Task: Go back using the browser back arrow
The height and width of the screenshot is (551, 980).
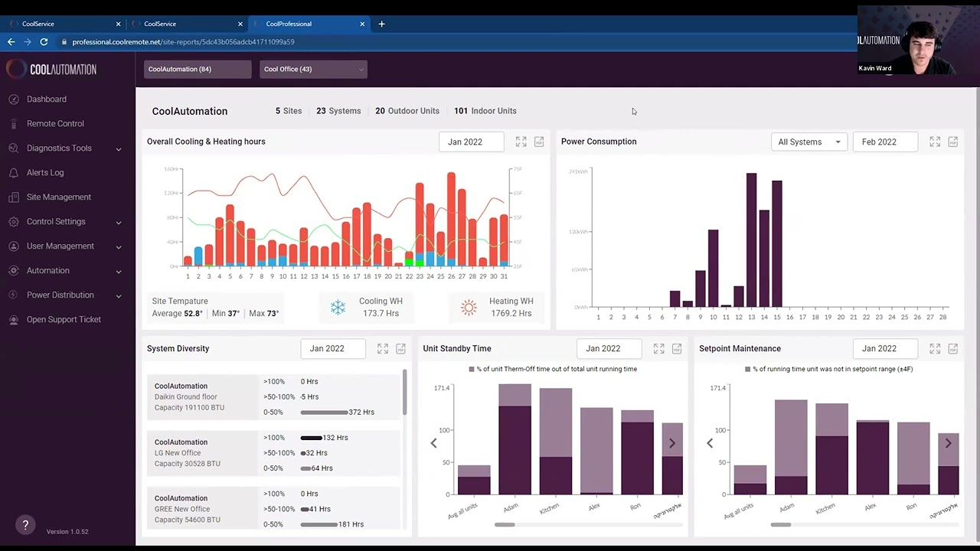Action: coord(11,42)
